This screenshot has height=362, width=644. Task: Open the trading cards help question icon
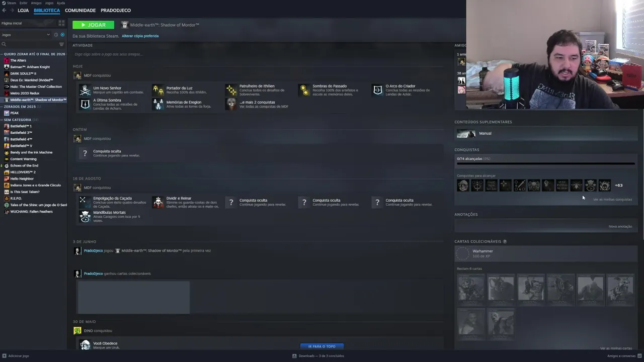click(505, 241)
